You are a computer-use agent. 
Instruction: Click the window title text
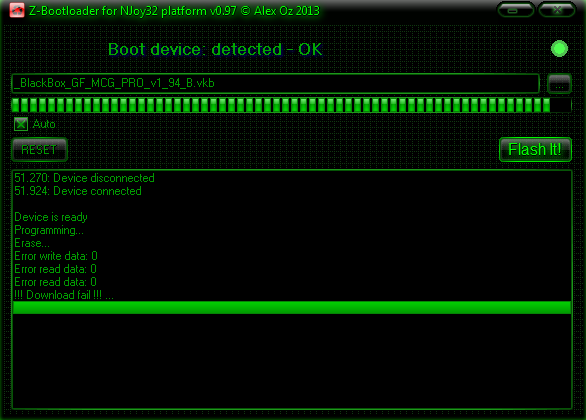click(174, 11)
